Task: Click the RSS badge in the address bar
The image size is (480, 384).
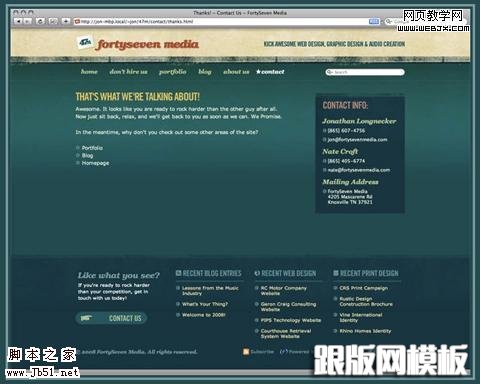Action: [374, 21]
